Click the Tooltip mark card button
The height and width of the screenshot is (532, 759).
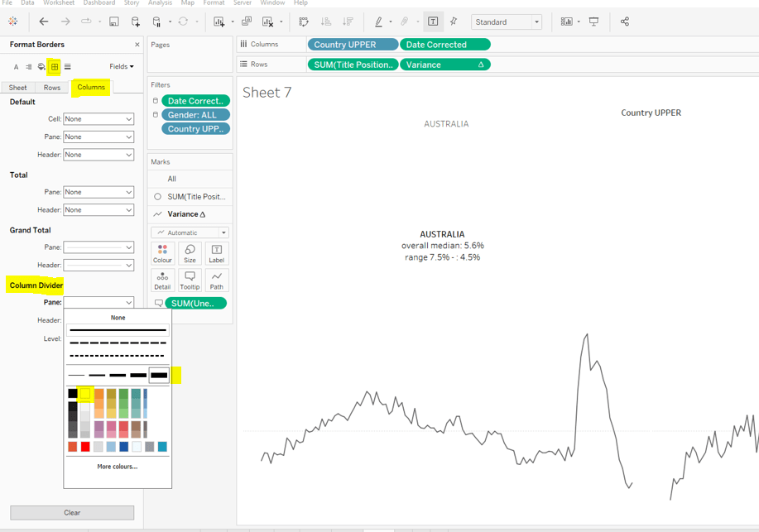[190, 280]
